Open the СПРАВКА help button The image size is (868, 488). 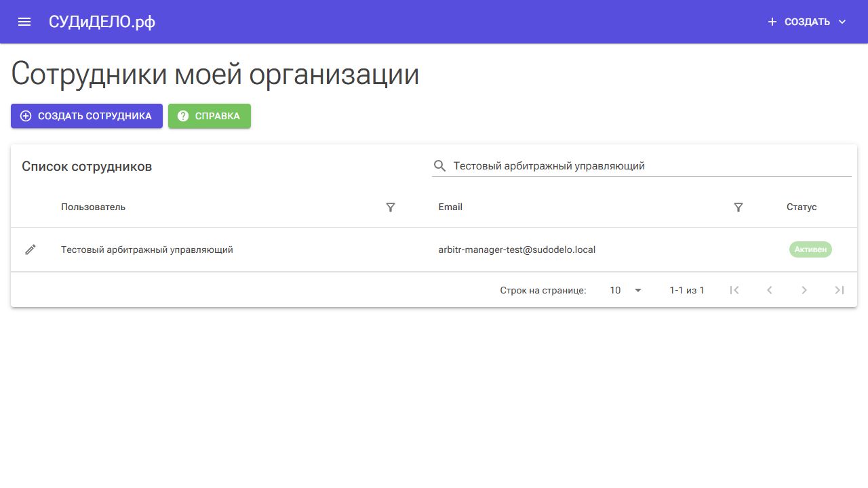pos(210,116)
